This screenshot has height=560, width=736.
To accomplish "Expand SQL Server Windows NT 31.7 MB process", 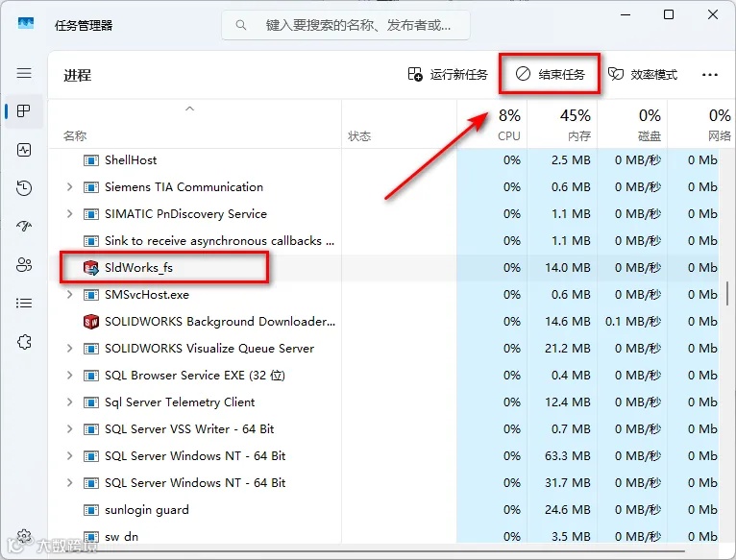I will coord(69,482).
